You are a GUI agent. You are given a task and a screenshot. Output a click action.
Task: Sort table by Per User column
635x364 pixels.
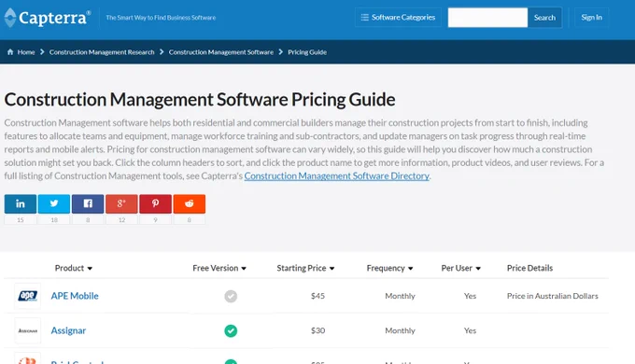461,268
